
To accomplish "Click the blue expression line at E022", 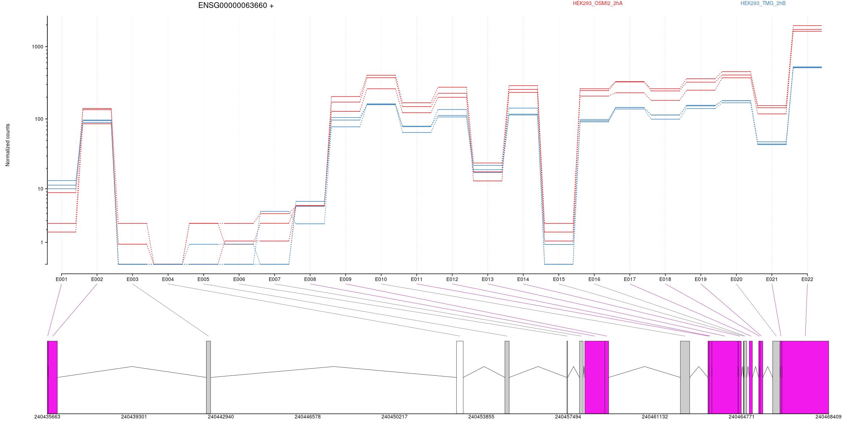I will tap(807, 67).
